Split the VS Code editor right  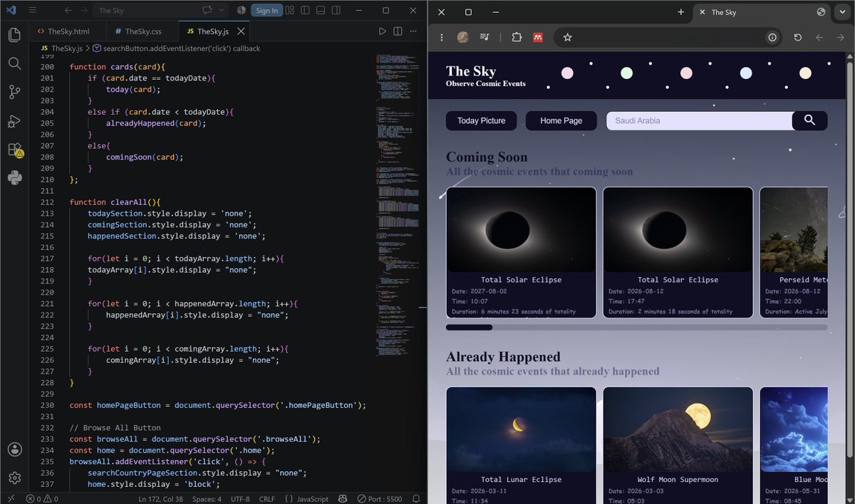[x=398, y=31]
